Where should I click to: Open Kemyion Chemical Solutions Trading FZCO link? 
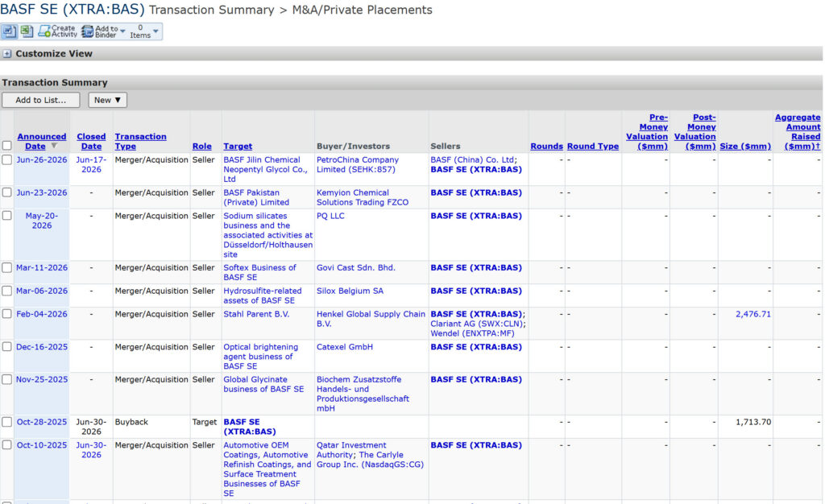(363, 197)
